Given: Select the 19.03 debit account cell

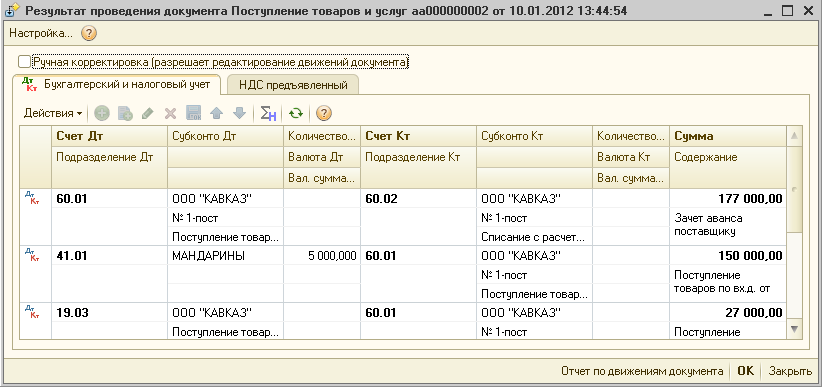Looking at the screenshot, I should (x=109, y=313).
